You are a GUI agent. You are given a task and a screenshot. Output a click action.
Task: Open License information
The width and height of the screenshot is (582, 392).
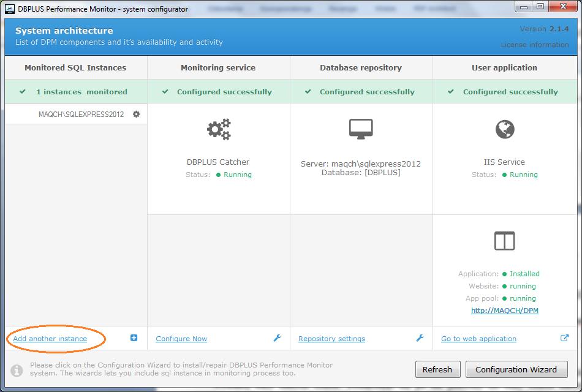(x=534, y=45)
